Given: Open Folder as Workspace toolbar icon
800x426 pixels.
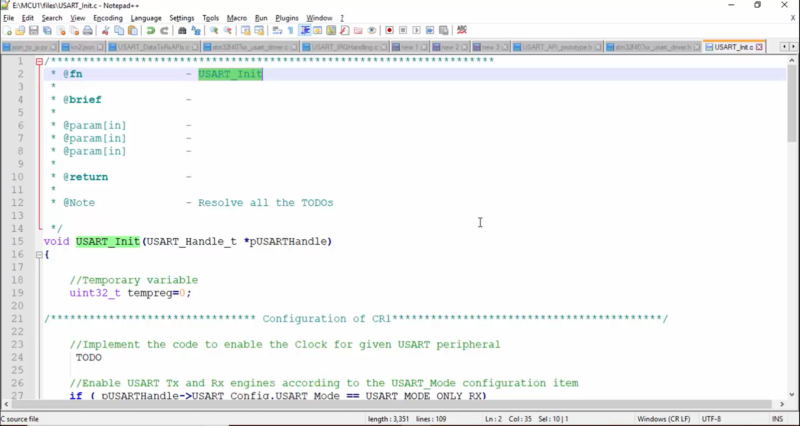Looking at the screenshot, I should point(358,31).
